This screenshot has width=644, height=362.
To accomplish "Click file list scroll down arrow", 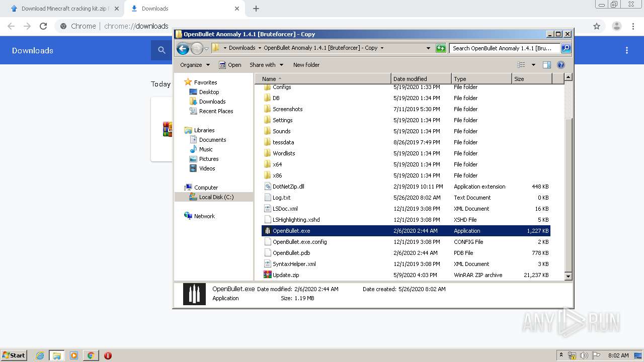I will pyautogui.click(x=568, y=276).
